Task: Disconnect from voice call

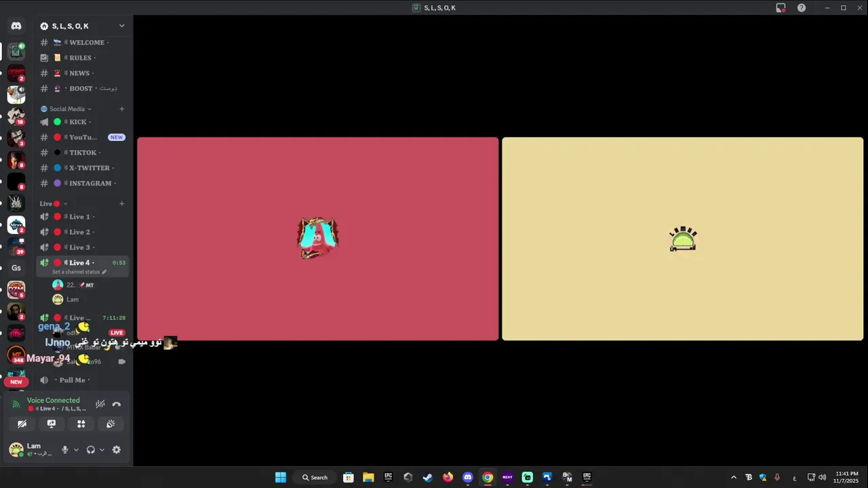Action: pos(117,404)
